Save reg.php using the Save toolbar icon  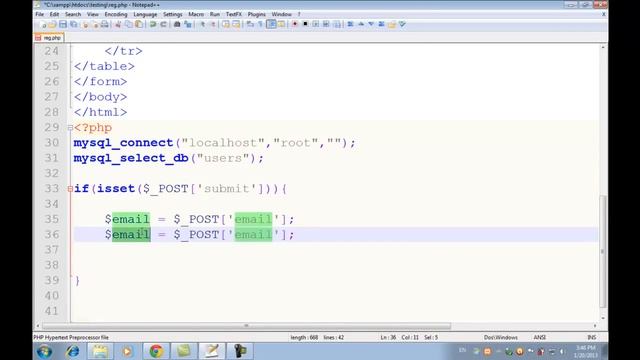point(63,24)
